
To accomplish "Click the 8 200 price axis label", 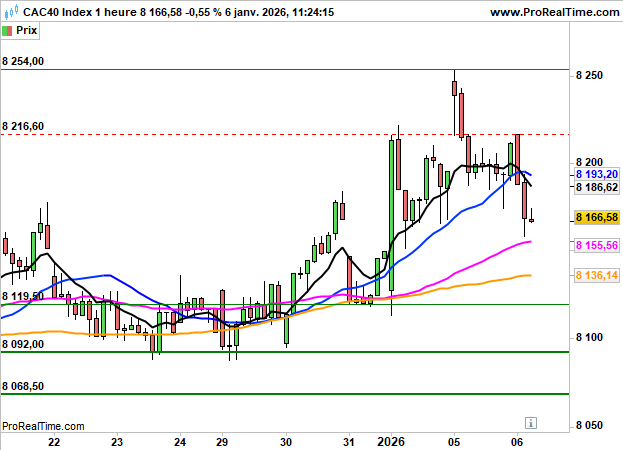I will point(589,162).
